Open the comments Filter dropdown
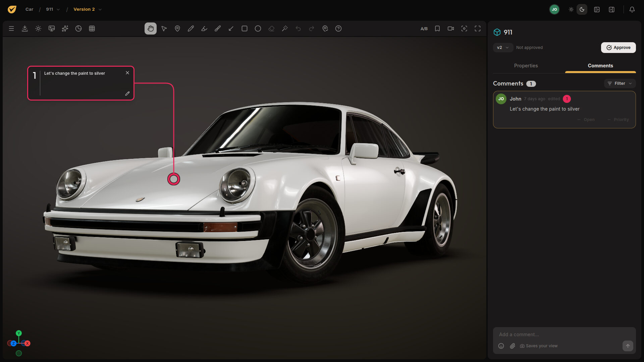644x362 pixels. click(x=620, y=83)
